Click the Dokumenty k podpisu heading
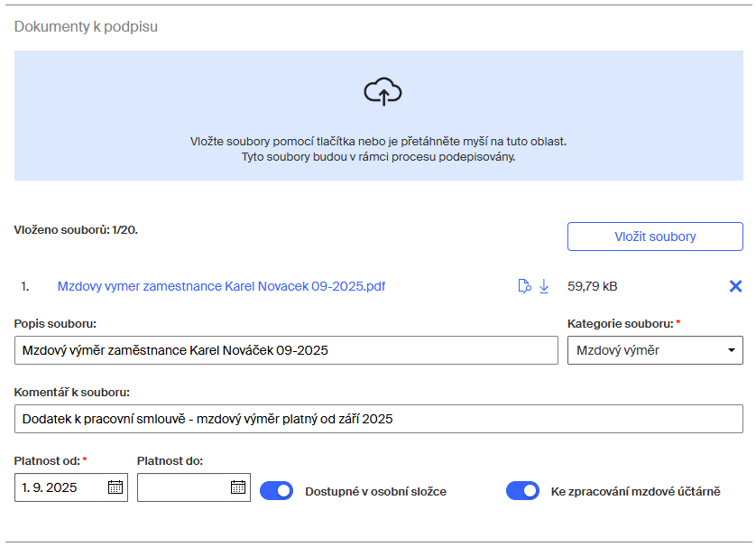Viewport: 756px width, 547px height. (86, 26)
